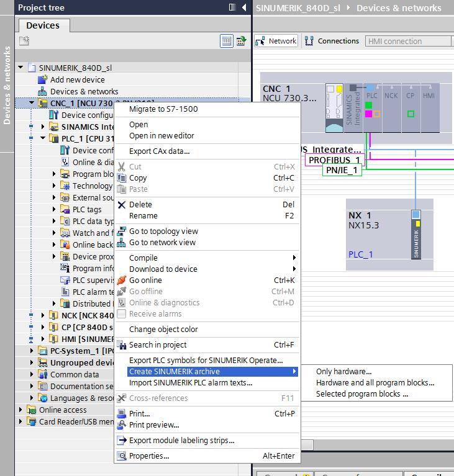Click the SINAMICS Integrated folder icon
Image resolution: width=454 pixels, height=476 pixels.
[x=53, y=127]
